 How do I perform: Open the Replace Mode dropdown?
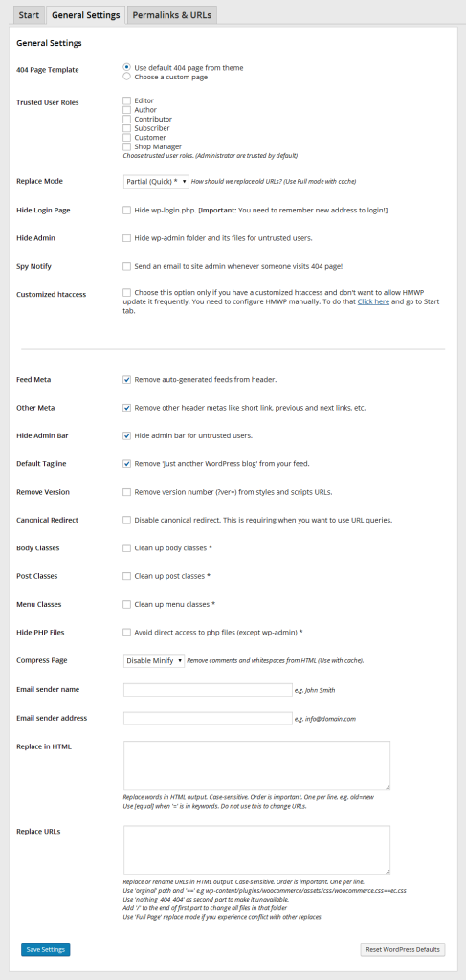[156, 181]
